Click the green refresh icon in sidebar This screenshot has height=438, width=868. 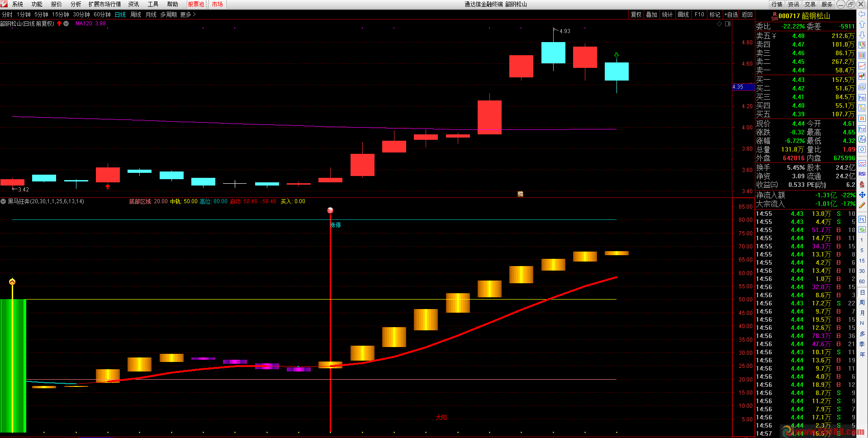862,229
